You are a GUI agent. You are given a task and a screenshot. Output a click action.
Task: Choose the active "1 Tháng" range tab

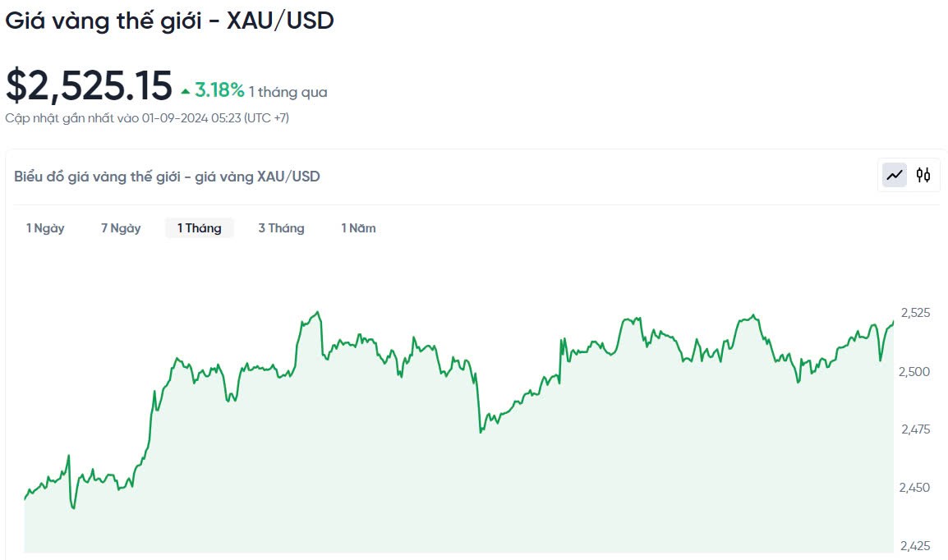tap(200, 228)
